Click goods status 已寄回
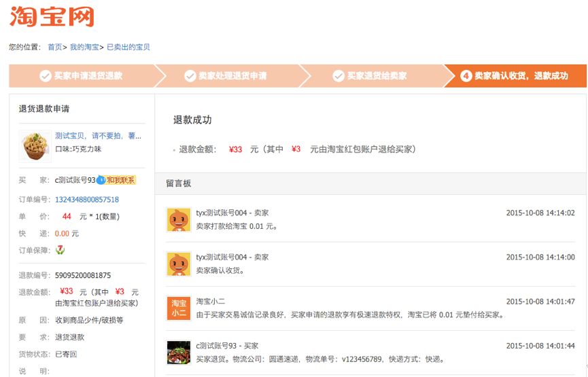588x377 pixels. click(x=66, y=354)
